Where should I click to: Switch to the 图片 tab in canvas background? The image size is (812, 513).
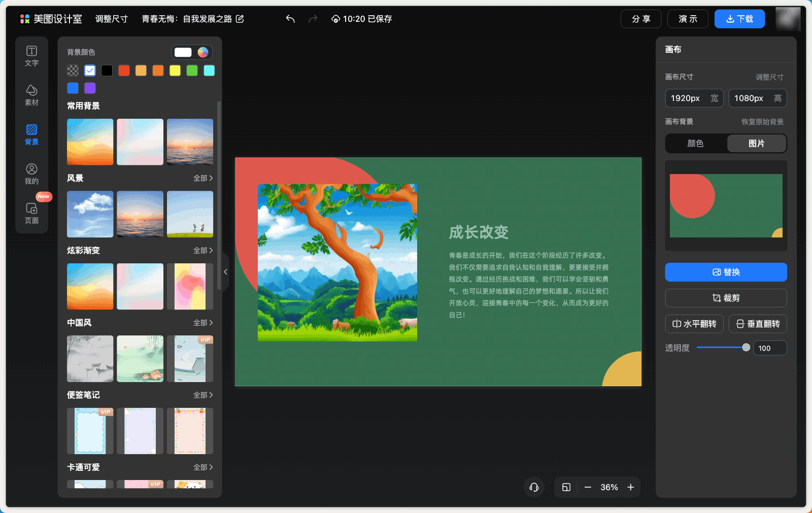click(x=757, y=144)
